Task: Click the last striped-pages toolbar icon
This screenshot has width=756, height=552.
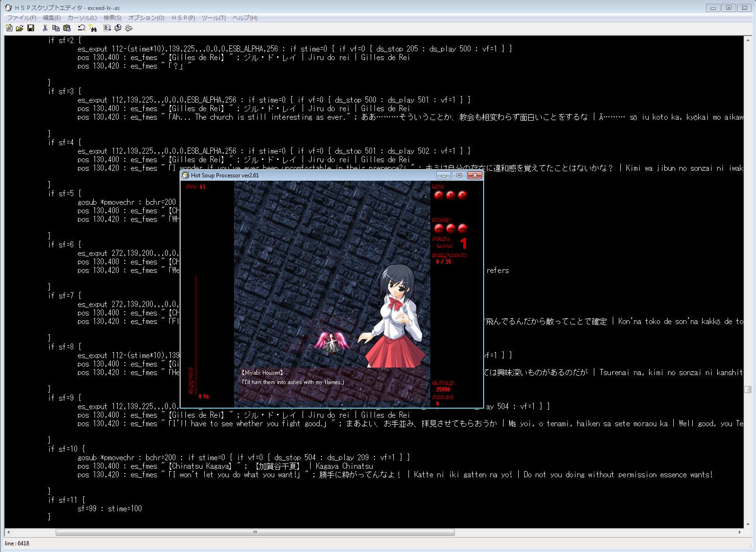Action: tap(129, 28)
